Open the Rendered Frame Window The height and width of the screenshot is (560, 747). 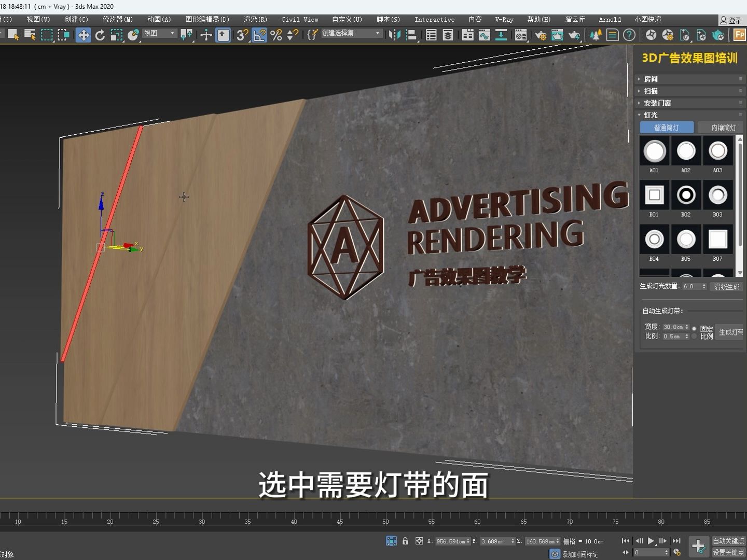[x=557, y=35]
